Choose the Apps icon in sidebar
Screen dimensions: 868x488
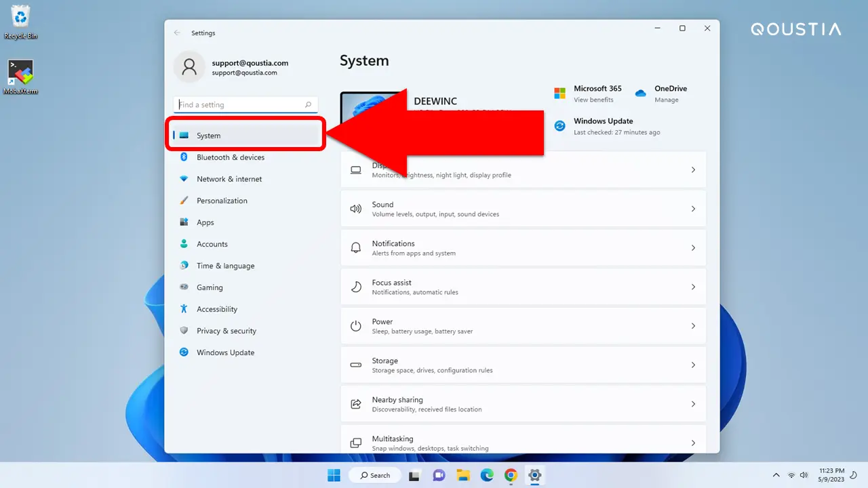point(184,222)
